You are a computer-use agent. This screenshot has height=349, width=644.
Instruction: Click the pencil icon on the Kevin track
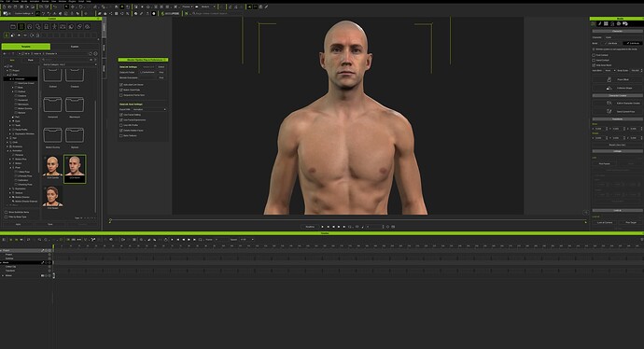[42, 263]
